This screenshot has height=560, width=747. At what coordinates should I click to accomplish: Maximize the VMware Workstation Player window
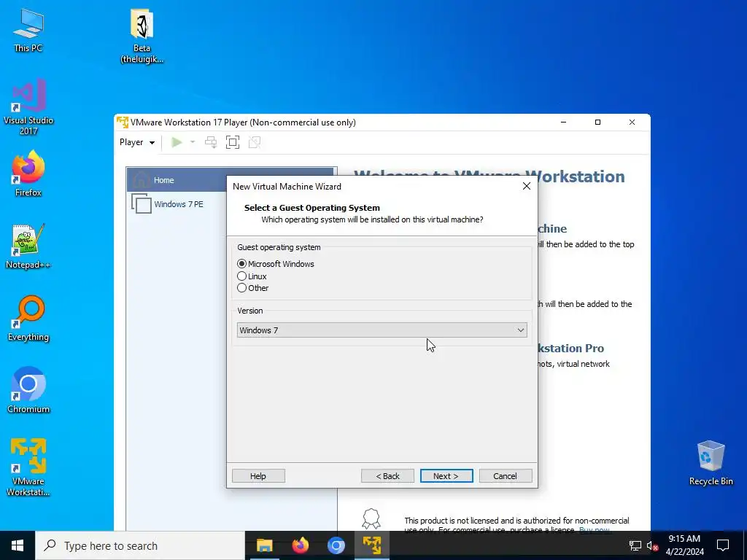click(598, 122)
